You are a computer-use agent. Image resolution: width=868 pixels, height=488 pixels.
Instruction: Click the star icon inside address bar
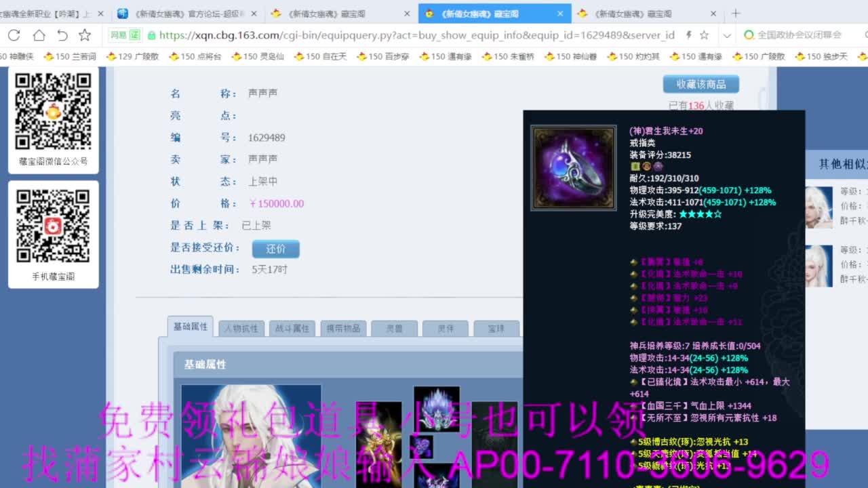click(705, 35)
